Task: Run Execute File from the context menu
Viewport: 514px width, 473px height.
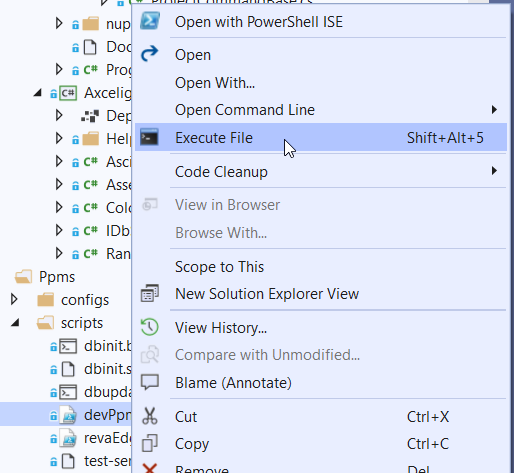Action: pos(321,137)
